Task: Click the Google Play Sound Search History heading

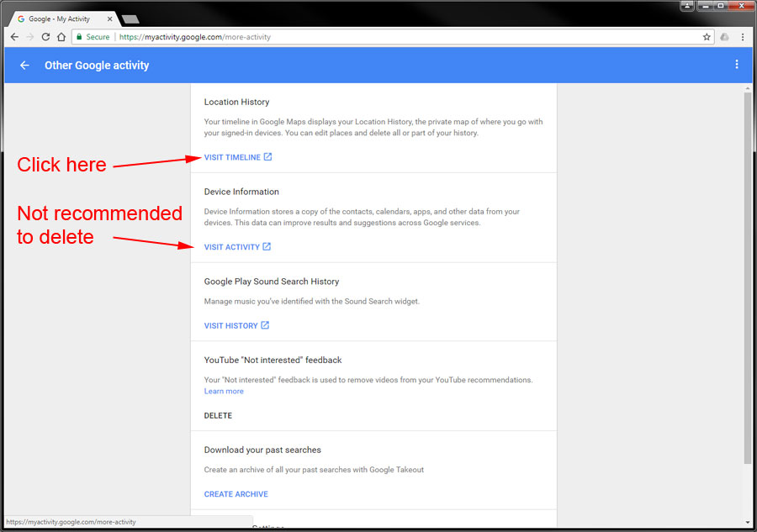Action: tap(272, 282)
